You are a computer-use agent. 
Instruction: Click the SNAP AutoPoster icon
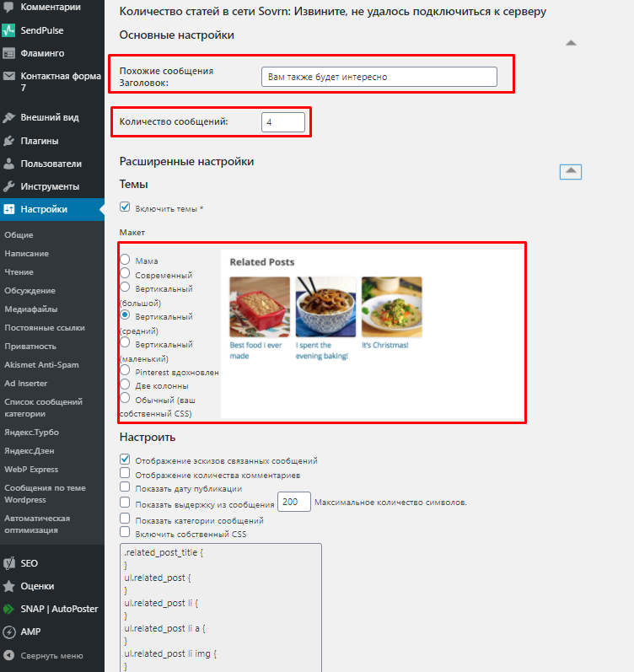coord(8,609)
